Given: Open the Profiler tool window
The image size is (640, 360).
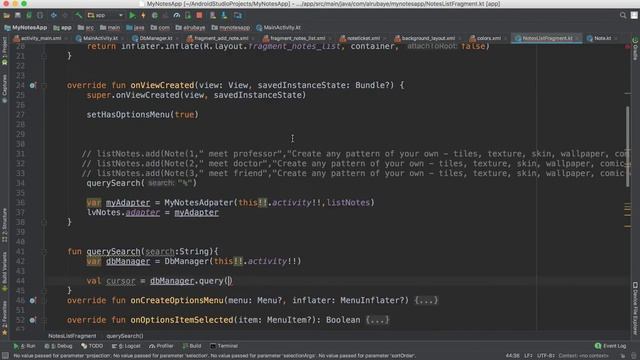Looking at the screenshot, I should pyautogui.click(x=161, y=346).
